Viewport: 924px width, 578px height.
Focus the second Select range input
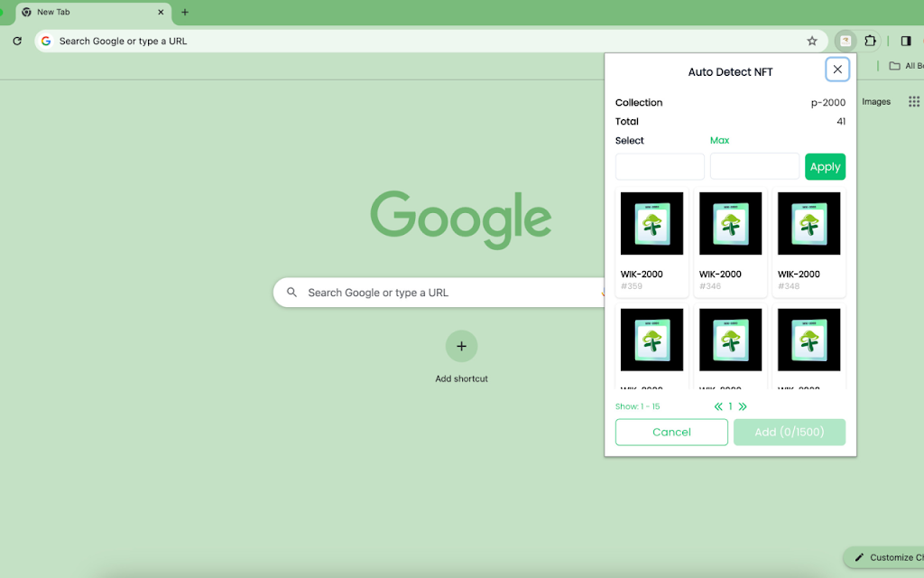(x=754, y=166)
